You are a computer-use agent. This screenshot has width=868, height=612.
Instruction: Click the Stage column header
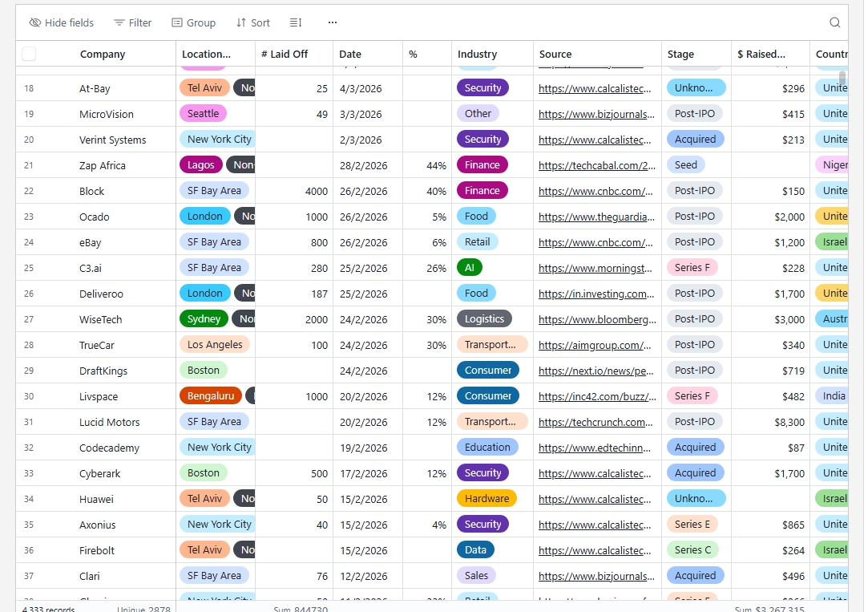pos(696,55)
